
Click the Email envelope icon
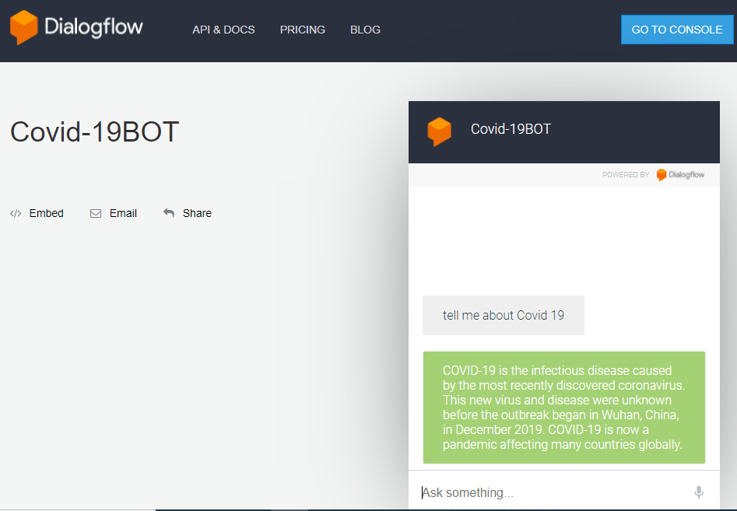click(96, 213)
